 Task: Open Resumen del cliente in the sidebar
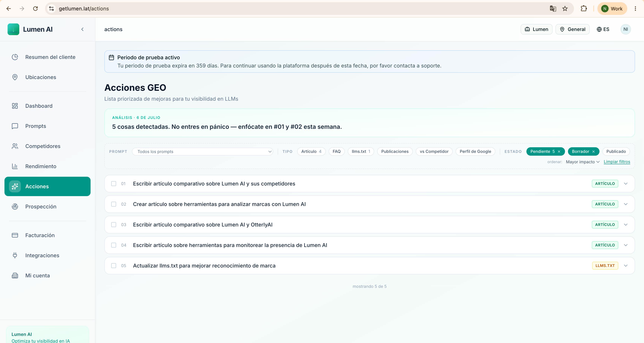[48, 57]
